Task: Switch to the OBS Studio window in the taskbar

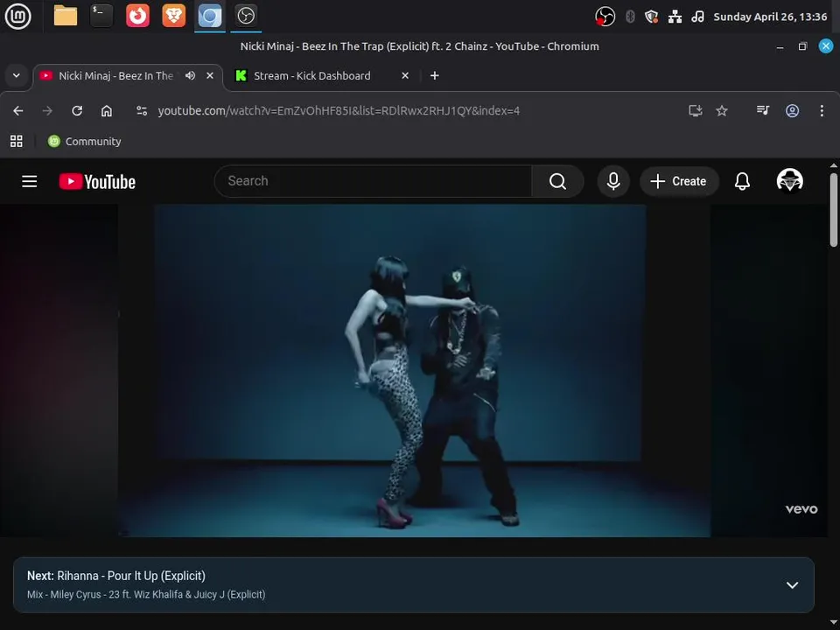Action: 246,16
